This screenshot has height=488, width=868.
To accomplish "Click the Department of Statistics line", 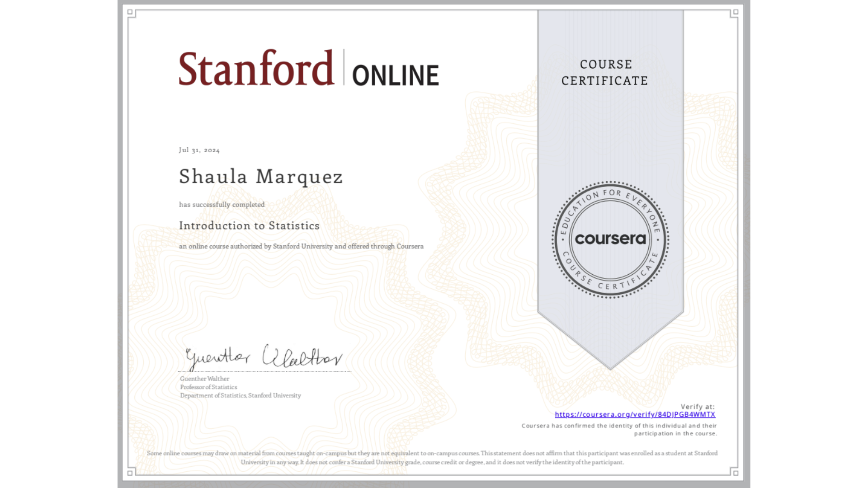I will 240,395.
